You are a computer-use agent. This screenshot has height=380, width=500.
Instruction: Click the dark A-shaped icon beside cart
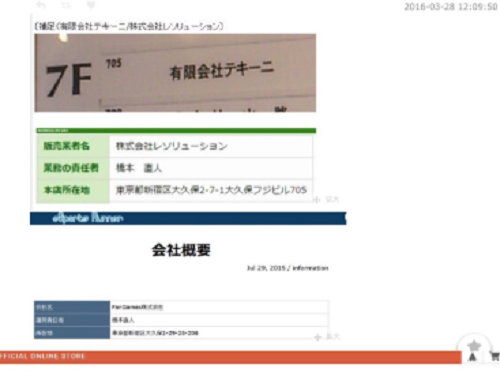[x=472, y=357]
